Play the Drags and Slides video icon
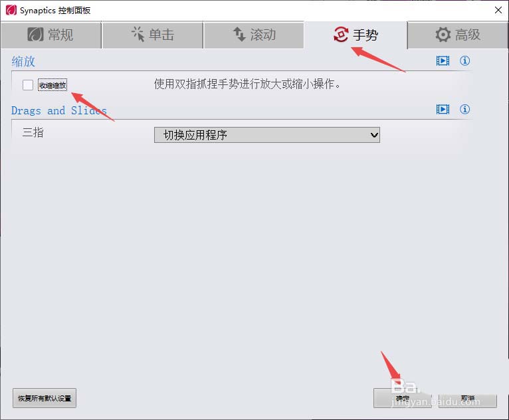This screenshot has height=420, width=509. pyautogui.click(x=443, y=109)
